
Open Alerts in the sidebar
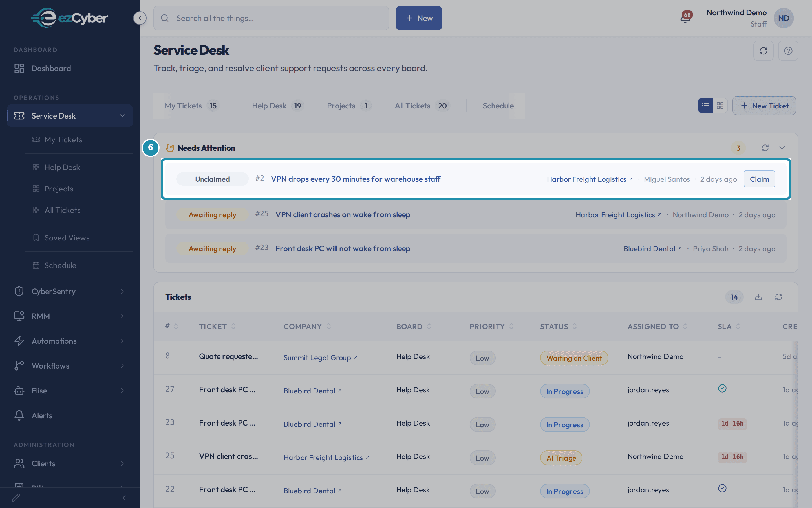[70, 416]
